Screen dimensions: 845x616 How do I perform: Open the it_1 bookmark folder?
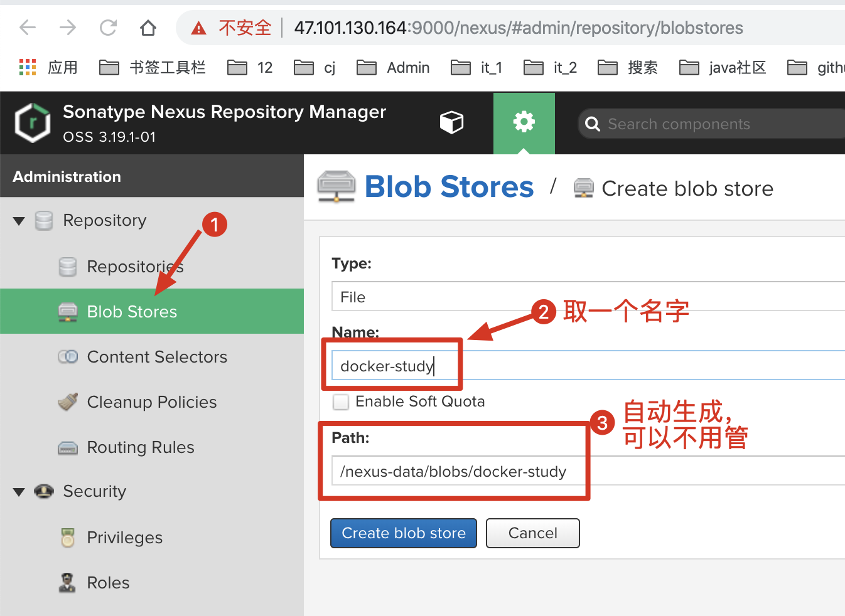point(476,67)
